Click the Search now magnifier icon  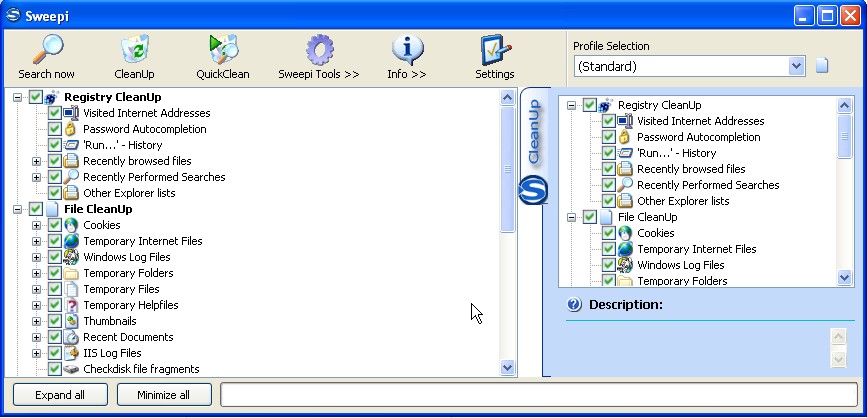[47, 50]
